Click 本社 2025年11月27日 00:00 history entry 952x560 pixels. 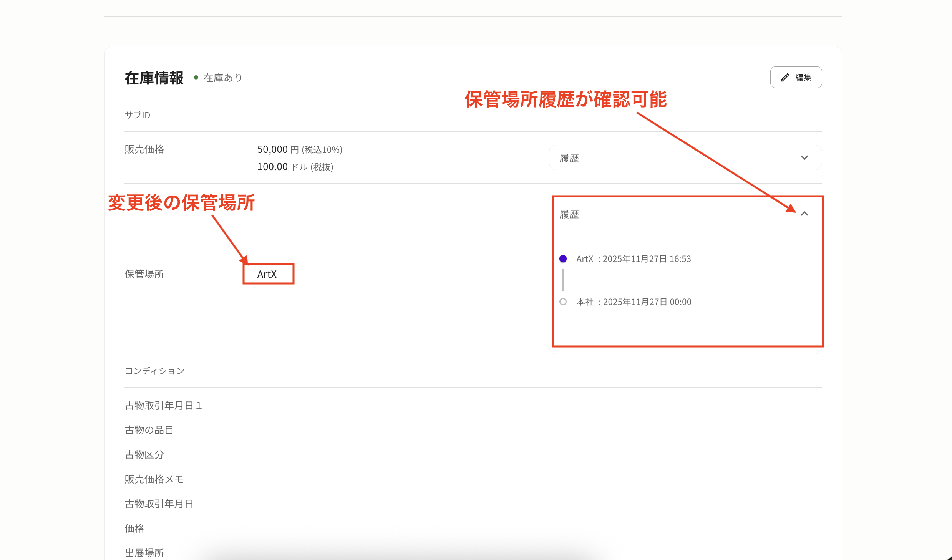coord(634,302)
